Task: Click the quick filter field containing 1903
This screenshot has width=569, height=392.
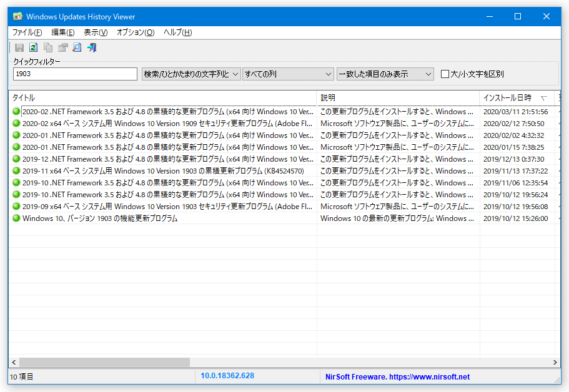Action: coord(75,74)
